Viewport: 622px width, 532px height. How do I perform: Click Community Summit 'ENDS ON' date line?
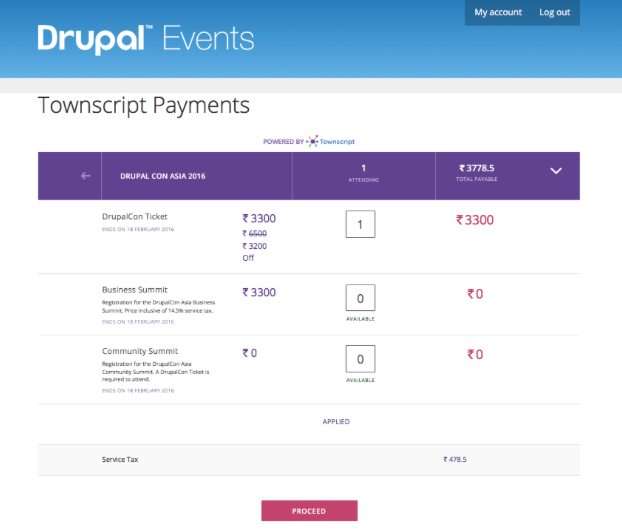(138, 391)
